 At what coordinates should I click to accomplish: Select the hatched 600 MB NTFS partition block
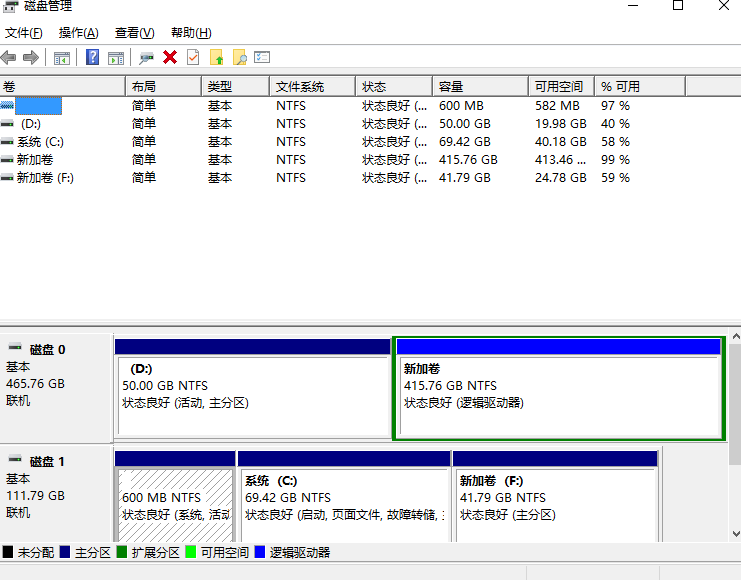(x=175, y=496)
